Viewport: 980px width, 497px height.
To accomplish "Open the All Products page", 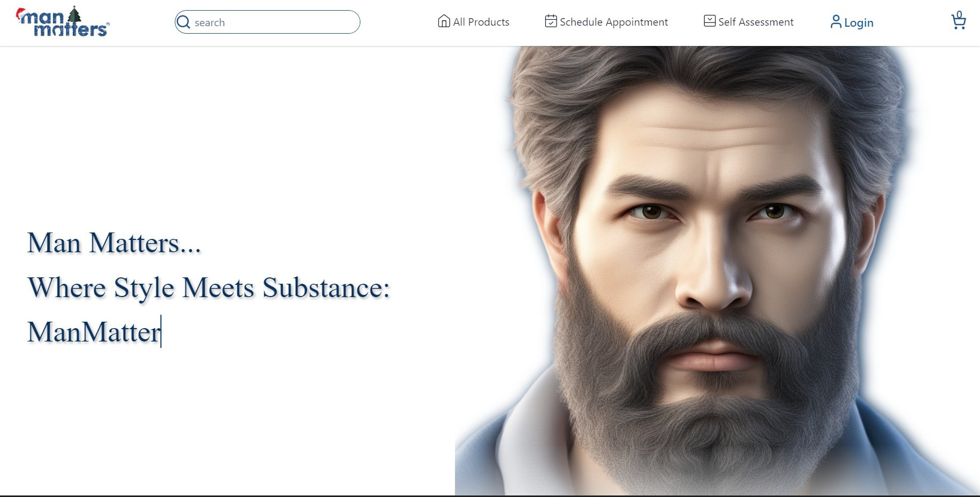I will coord(481,22).
